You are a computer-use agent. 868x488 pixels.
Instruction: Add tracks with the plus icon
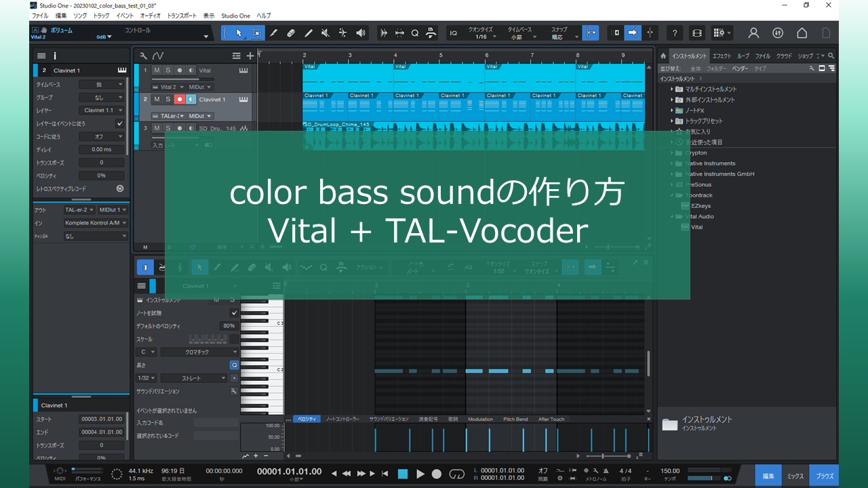click(250, 56)
